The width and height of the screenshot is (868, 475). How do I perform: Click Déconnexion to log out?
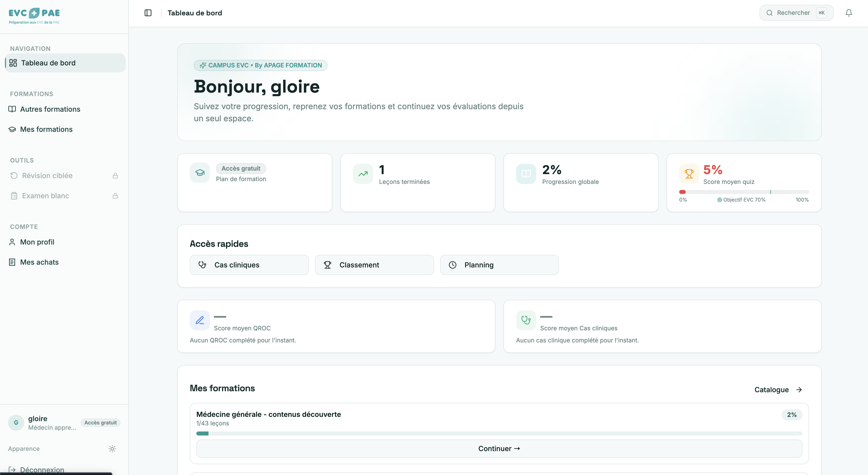(42, 469)
